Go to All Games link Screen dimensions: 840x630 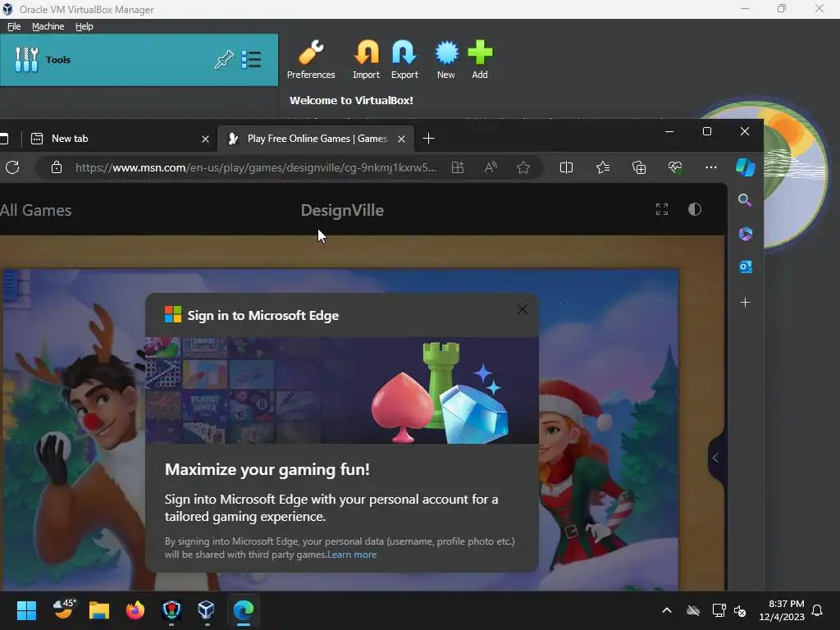point(36,210)
